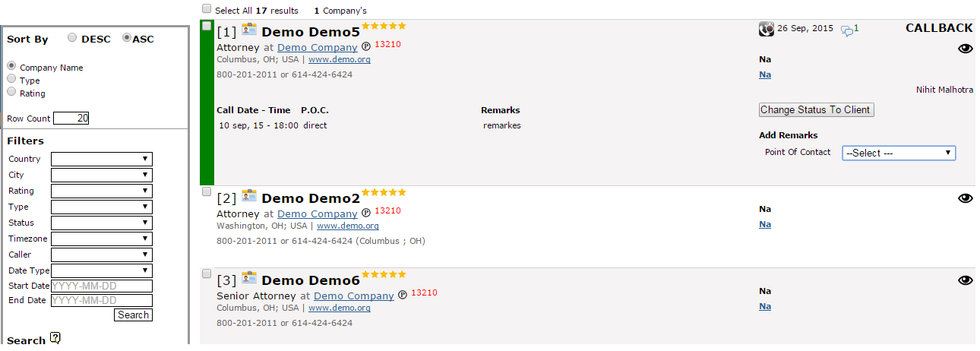The width and height of the screenshot is (980, 351).
Task: Click the eye icon on Demo Demo6 row
Action: (x=965, y=280)
